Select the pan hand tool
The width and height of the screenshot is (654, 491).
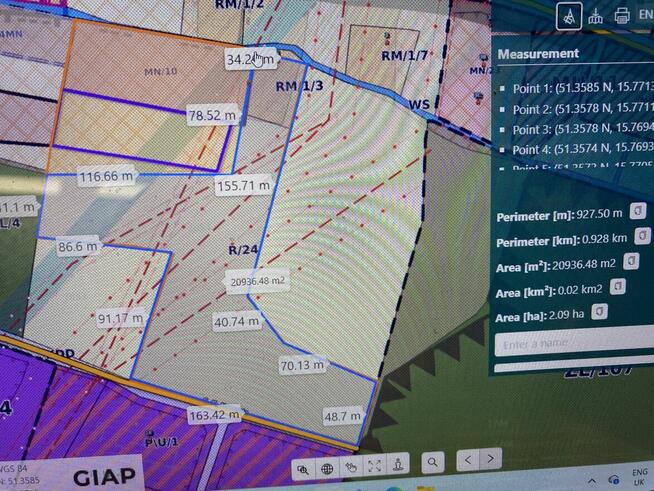coord(351,466)
